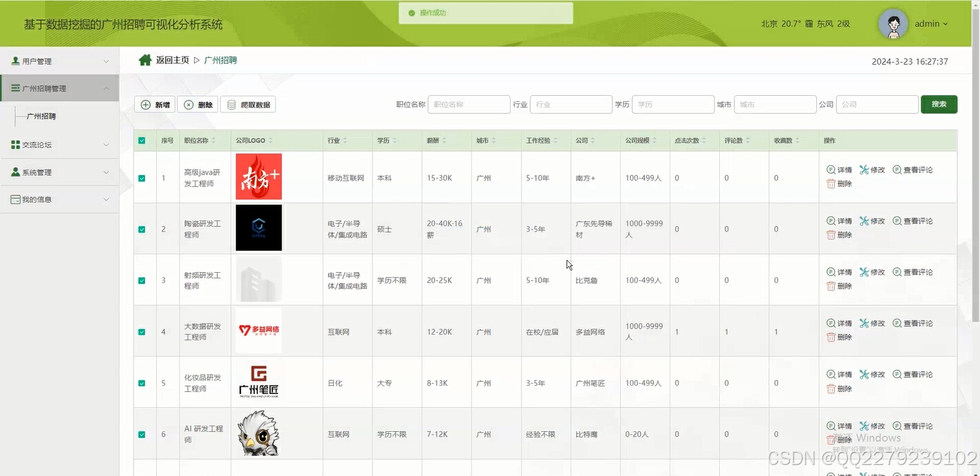Open the admin account dropdown
The image size is (980, 476).
click(931, 23)
